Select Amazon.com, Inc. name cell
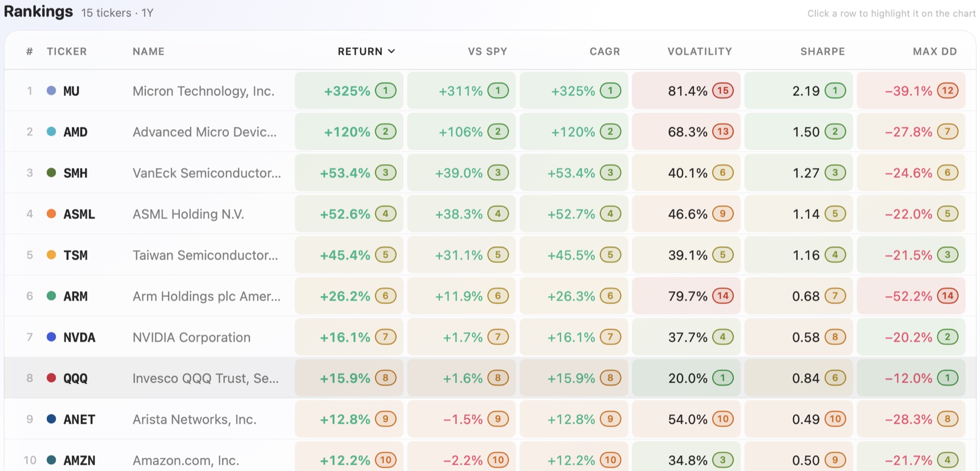The image size is (980, 471). pyautogui.click(x=186, y=461)
